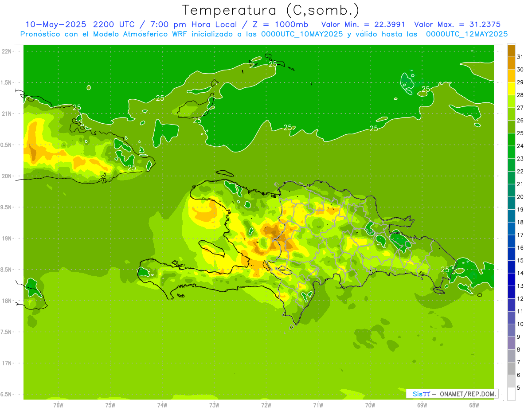Click the '19N' latitude label
Image resolution: width=532 pixels, height=411 pixels.
point(8,239)
